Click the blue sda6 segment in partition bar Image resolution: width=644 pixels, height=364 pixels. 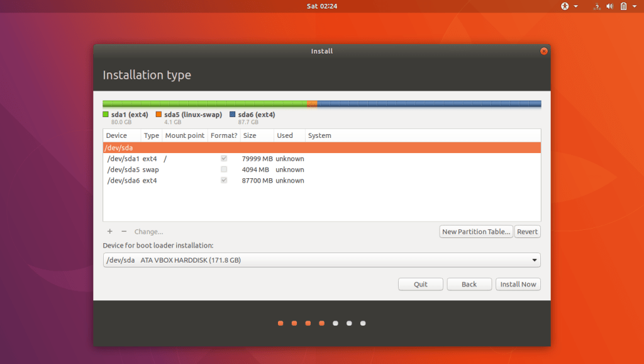[x=428, y=103]
